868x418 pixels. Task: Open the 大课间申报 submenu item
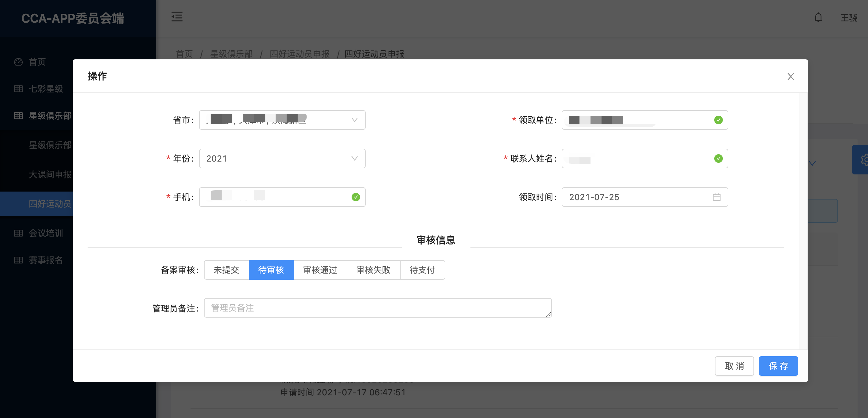(x=50, y=174)
